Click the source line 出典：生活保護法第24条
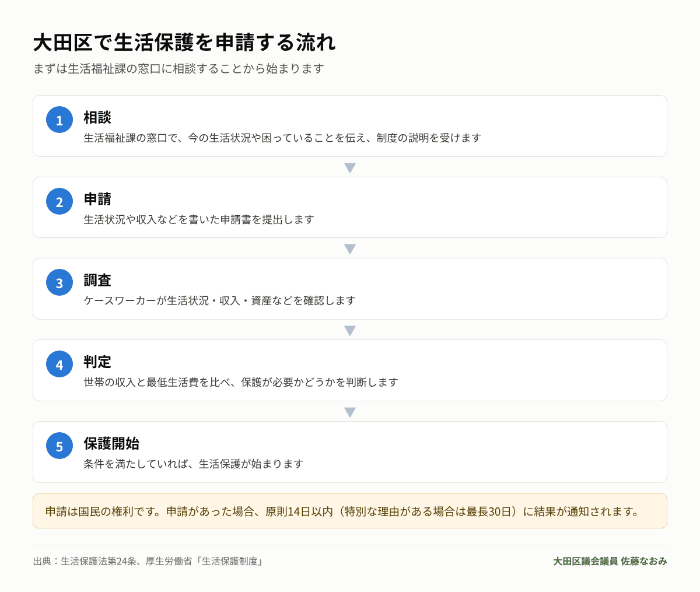The width and height of the screenshot is (700, 592). (x=148, y=561)
